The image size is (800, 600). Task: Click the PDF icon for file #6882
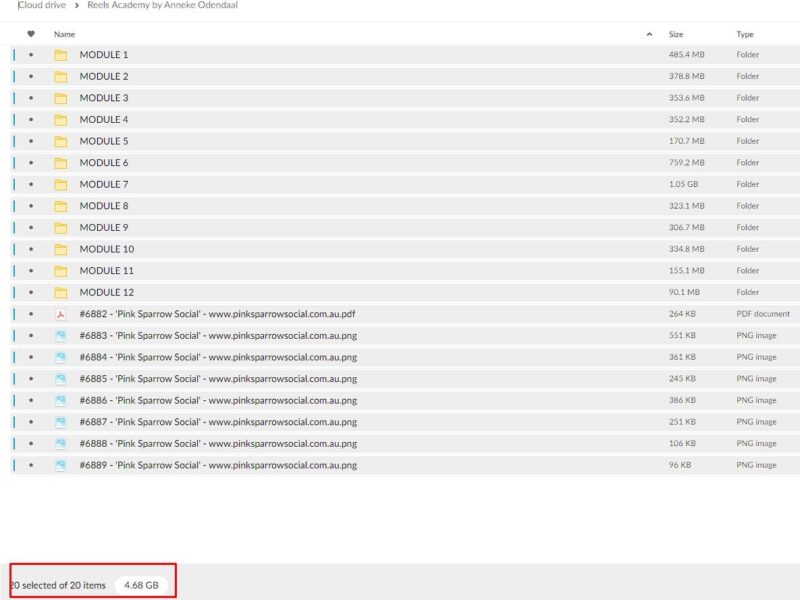click(x=61, y=314)
